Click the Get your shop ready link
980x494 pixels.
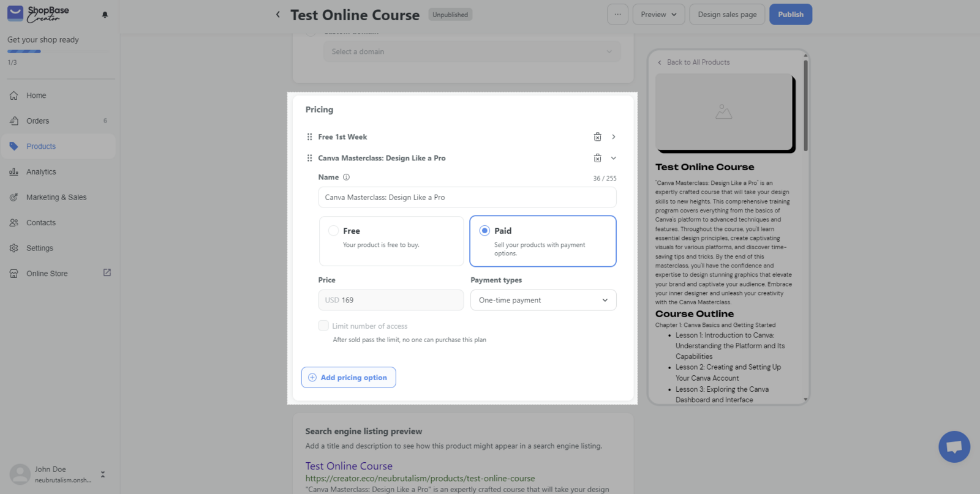pyautogui.click(x=43, y=40)
